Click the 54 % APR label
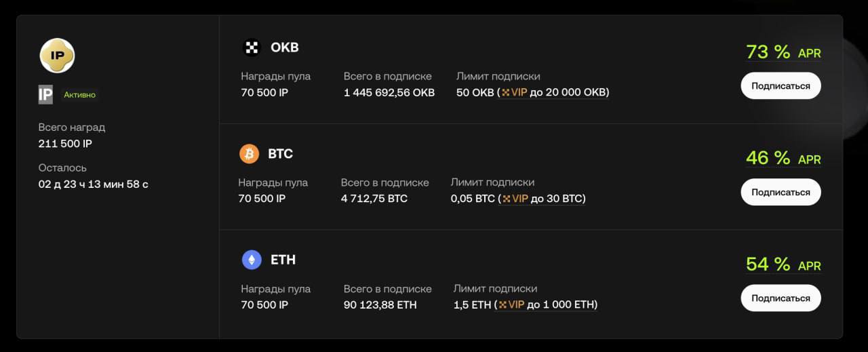The image size is (868, 352). tap(783, 265)
